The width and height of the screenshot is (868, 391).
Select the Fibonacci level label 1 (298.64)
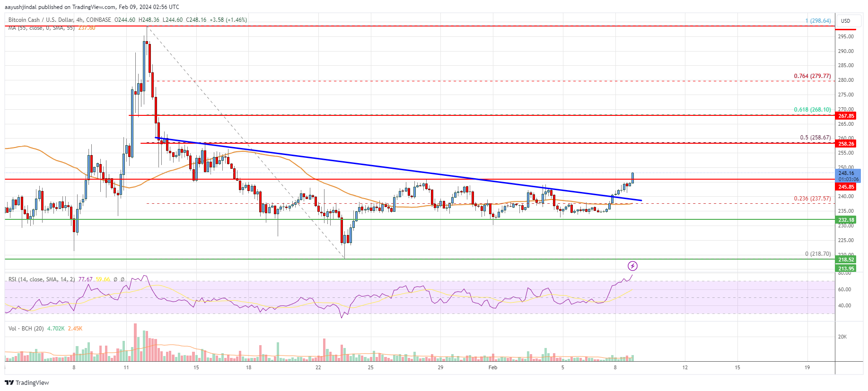click(818, 21)
